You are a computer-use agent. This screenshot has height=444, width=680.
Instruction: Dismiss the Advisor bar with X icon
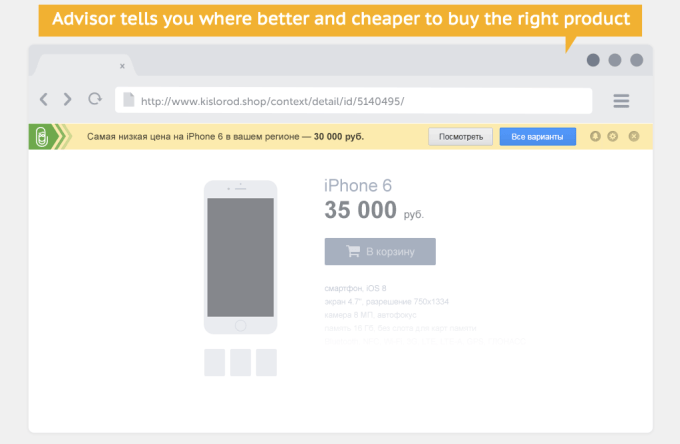[634, 136]
